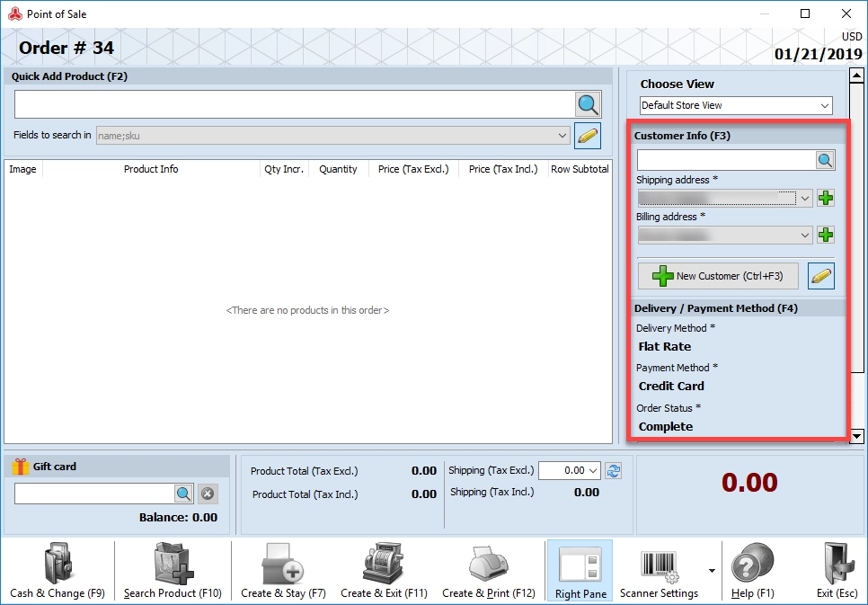Click the Customer Info search magnifier icon
This screenshot has height=605, width=868.
pyautogui.click(x=825, y=160)
